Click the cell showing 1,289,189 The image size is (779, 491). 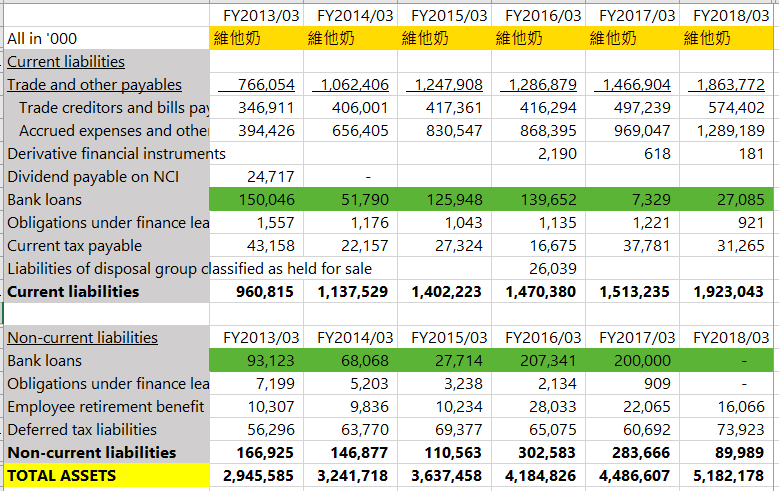(x=726, y=130)
